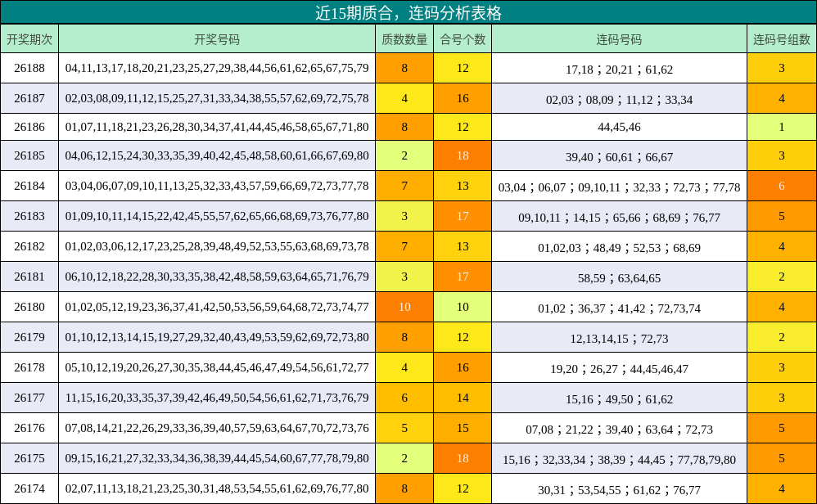
Task: Click the 连码号码 column header
Action: coord(619,39)
